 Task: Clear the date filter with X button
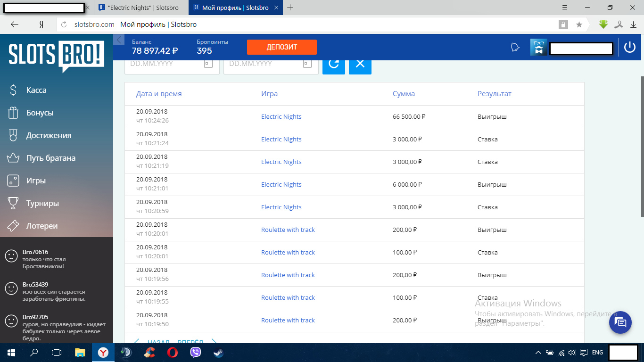pyautogui.click(x=360, y=64)
